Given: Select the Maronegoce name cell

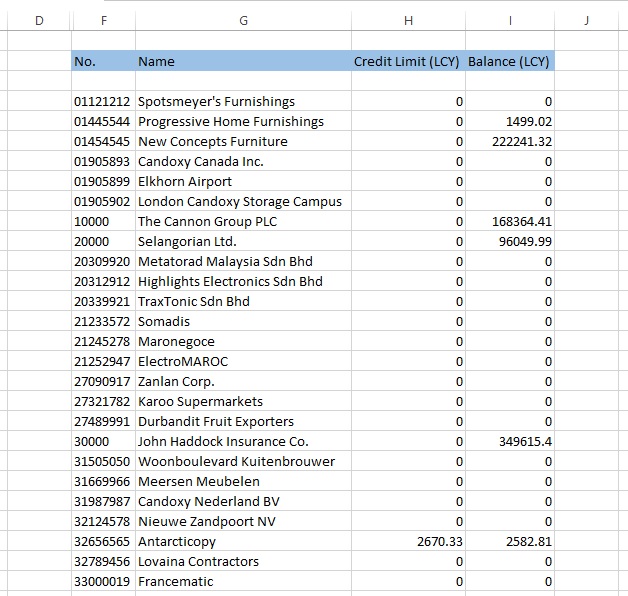Looking at the screenshot, I should pos(244,342).
